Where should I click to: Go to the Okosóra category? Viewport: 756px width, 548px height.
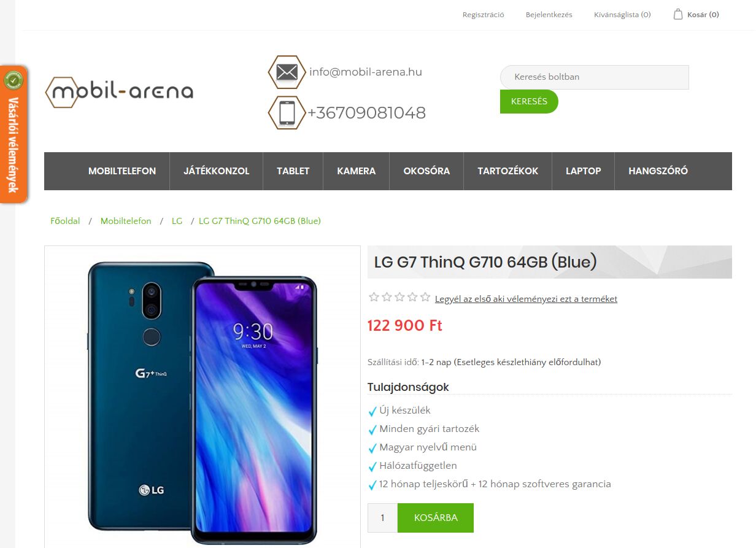(x=426, y=171)
